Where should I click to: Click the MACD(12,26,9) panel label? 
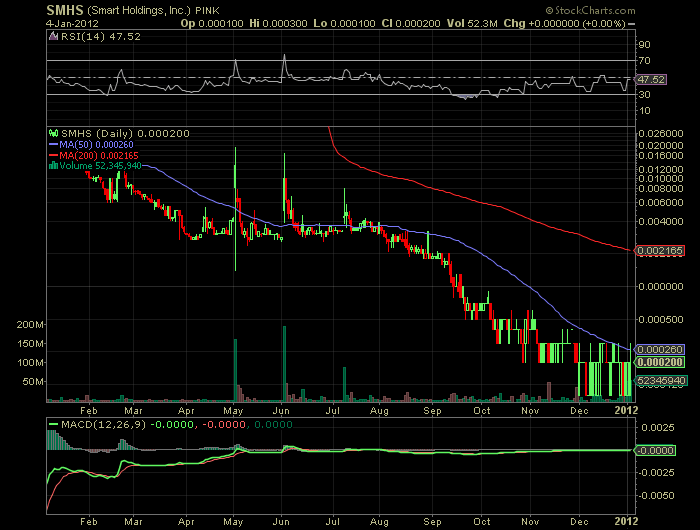(103, 424)
